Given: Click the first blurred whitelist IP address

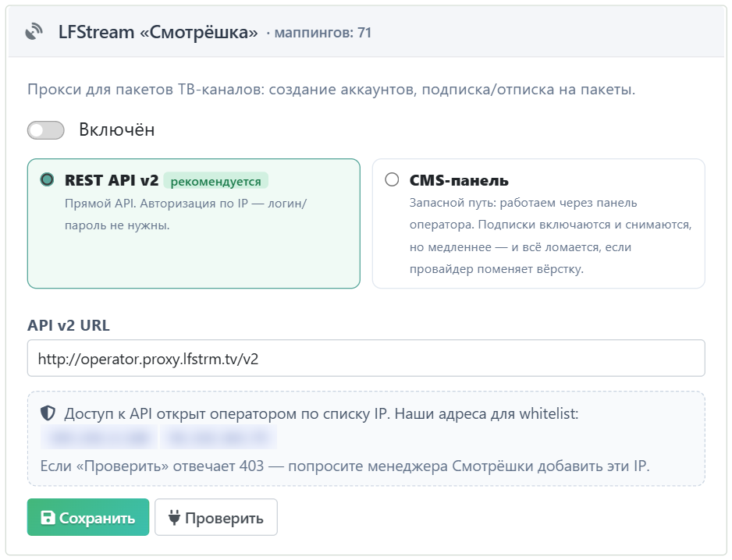Looking at the screenshot, I should tap(99, 438).
